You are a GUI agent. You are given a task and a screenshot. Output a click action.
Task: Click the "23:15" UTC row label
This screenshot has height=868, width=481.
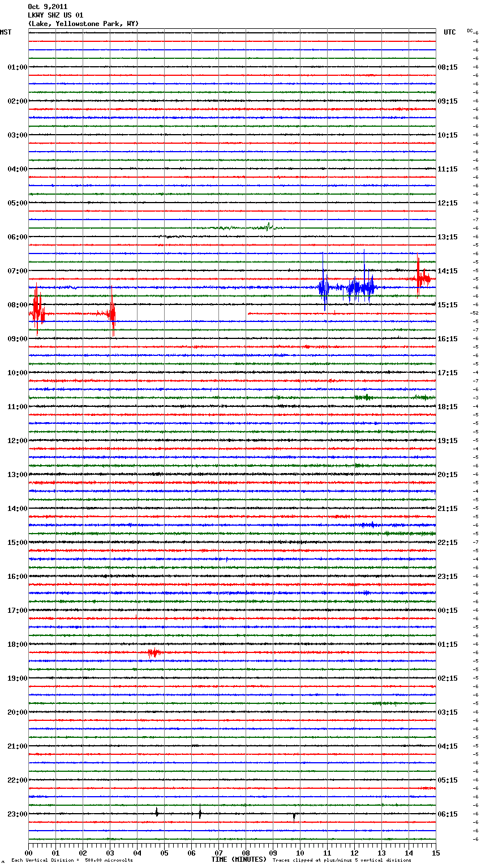point(448,577)
